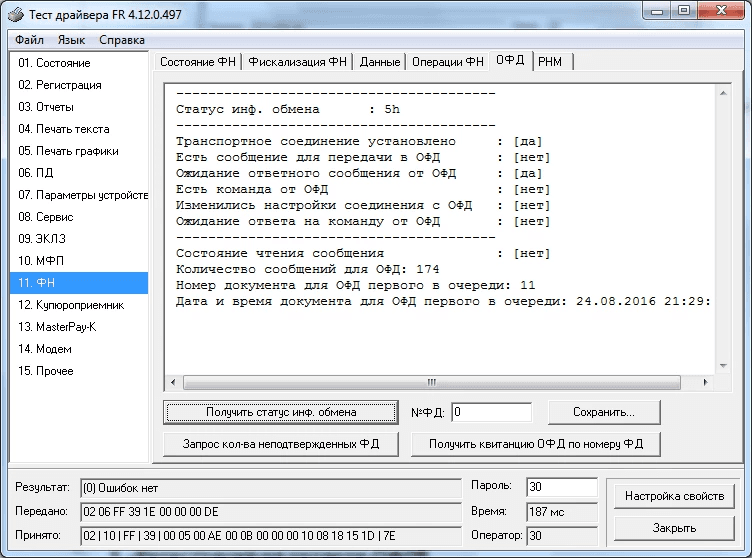Screen dimensions: 752x558
Task: Open the Операции ФН tab
Action: (x=448, y=62)
